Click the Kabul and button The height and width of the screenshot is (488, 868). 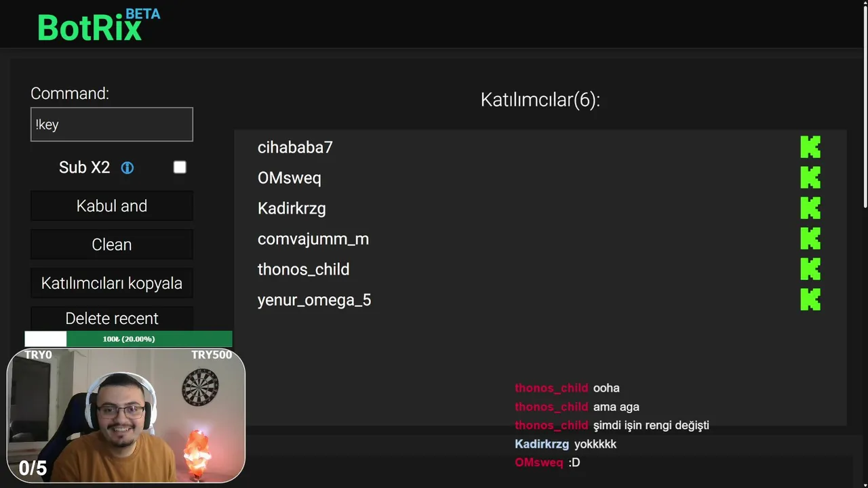click(112, 206)
